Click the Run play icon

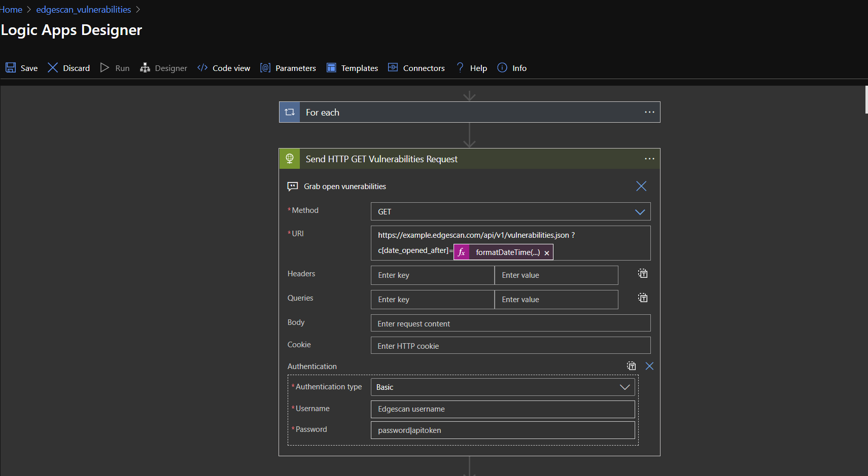click(x=105, y=67)
